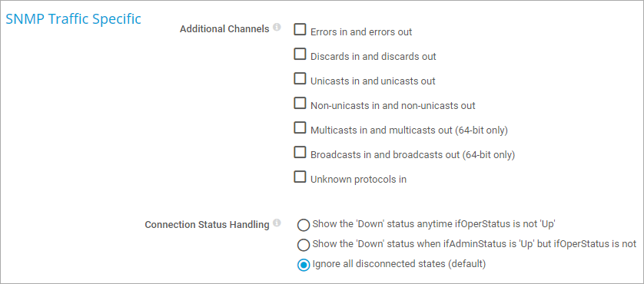Enable the Errors in and errors out checkbox
This screenshot has width=644, height=284.
pyautogui.click(x=300, y=29)
